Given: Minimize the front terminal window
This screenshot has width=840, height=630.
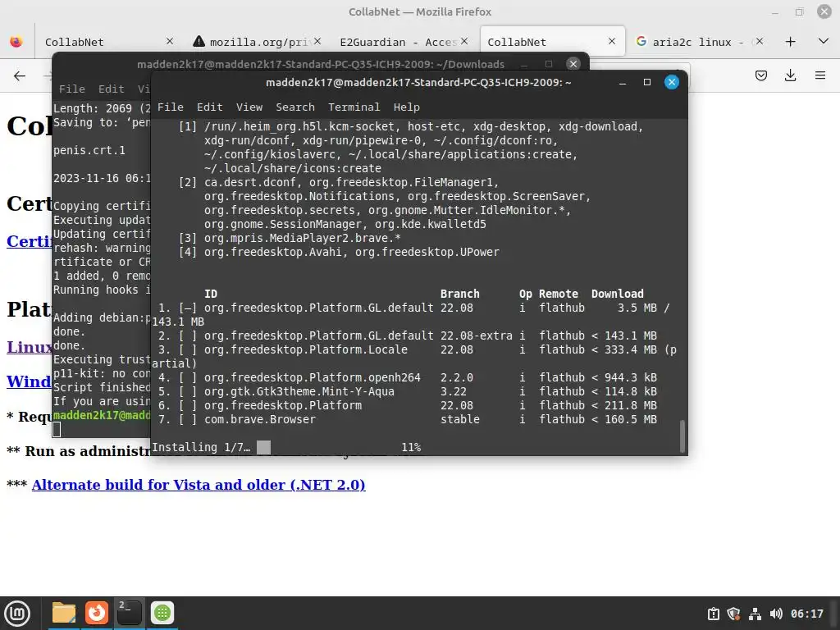Looking at the screenshot, I should pos(623,83).
